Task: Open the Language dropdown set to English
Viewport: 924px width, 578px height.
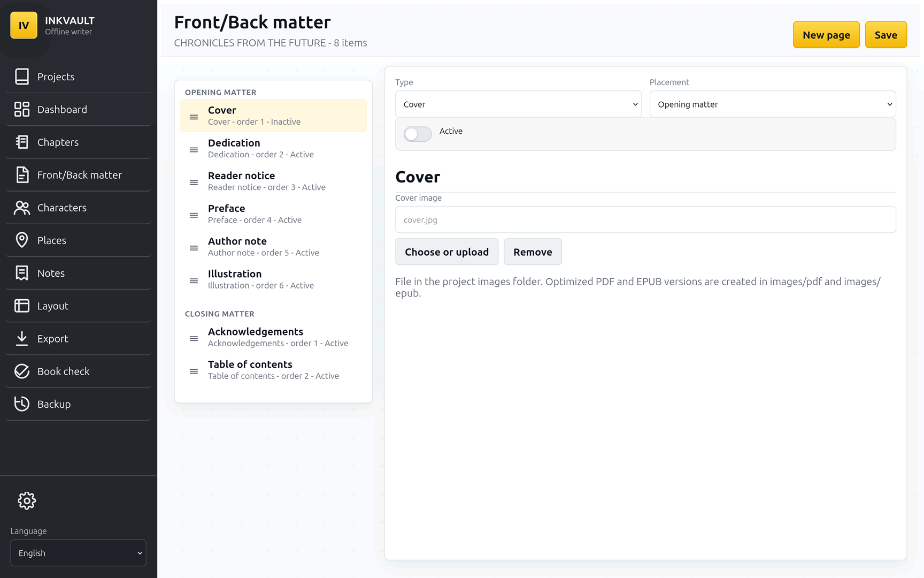Action: click(x=78, y=553)
